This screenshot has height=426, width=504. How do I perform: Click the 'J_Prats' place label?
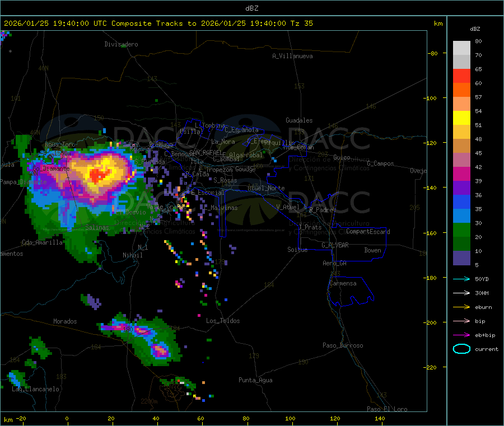(310, 227)
